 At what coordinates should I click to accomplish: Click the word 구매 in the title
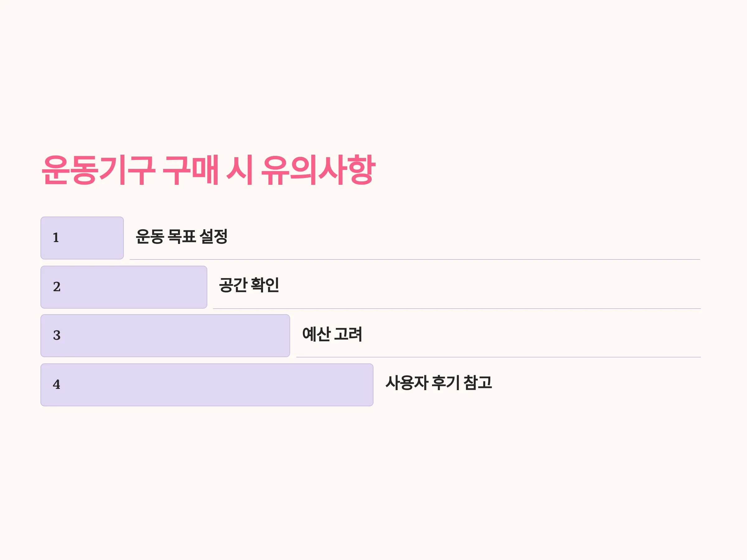pos(190,170)
